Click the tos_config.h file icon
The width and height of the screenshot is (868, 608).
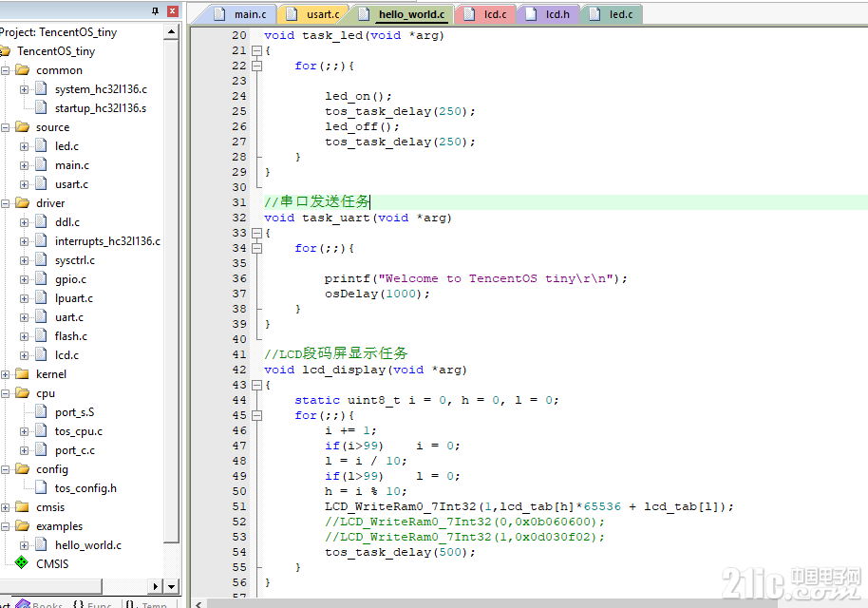point(41,488)
